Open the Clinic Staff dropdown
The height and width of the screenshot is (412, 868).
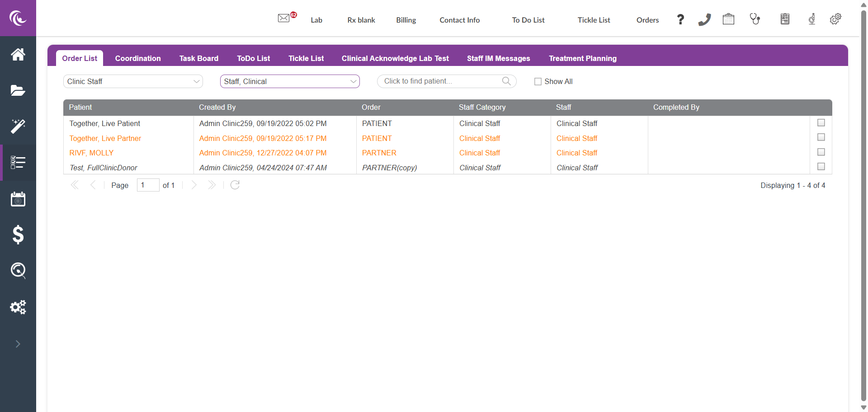133,81
